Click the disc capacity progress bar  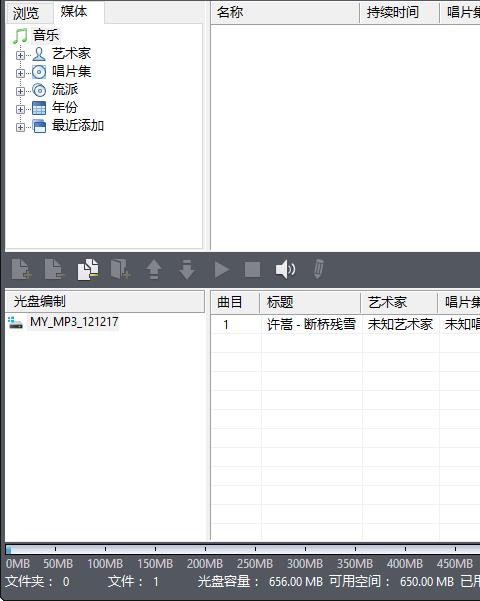point(242,549)
